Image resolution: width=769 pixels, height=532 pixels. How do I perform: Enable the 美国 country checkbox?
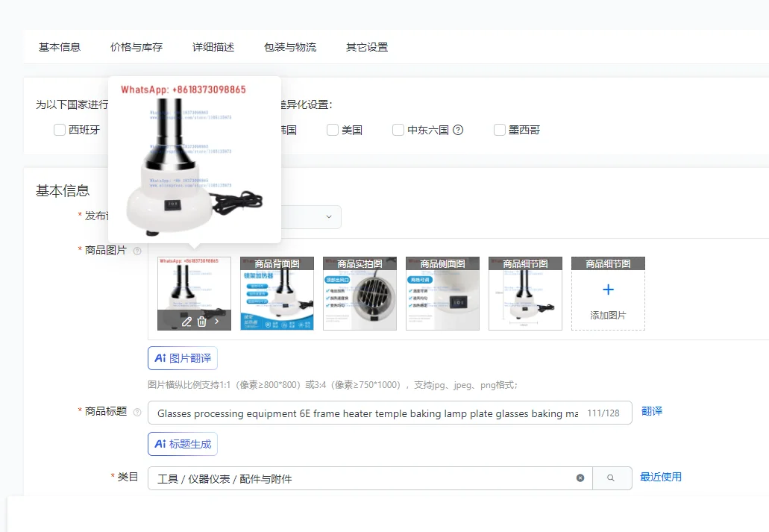click(x=332, y=130)
